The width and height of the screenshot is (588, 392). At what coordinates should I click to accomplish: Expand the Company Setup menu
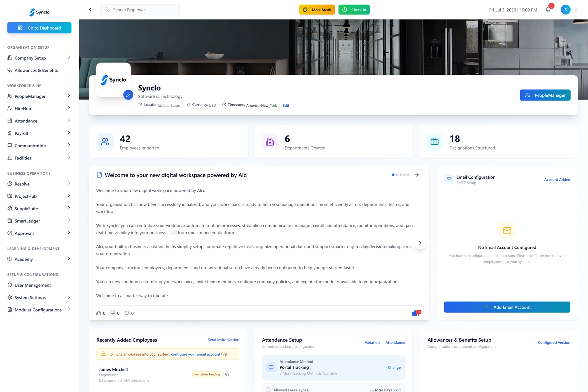point(39,58)
